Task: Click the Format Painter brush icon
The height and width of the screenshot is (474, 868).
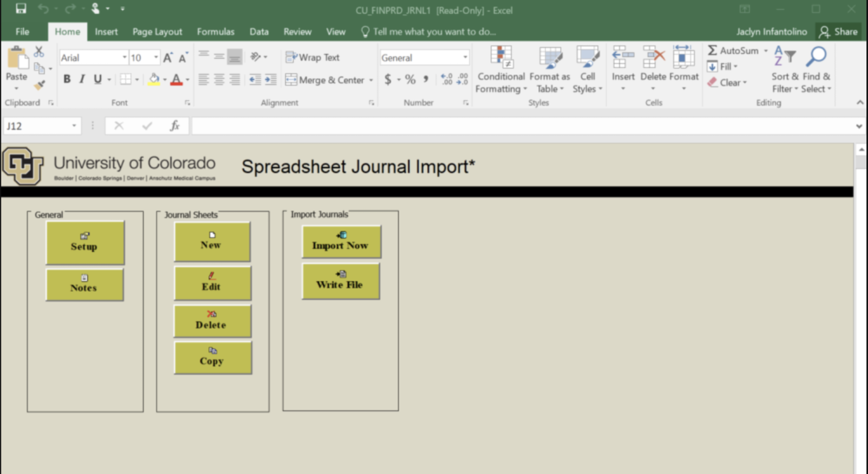Action: click(39, 85)
